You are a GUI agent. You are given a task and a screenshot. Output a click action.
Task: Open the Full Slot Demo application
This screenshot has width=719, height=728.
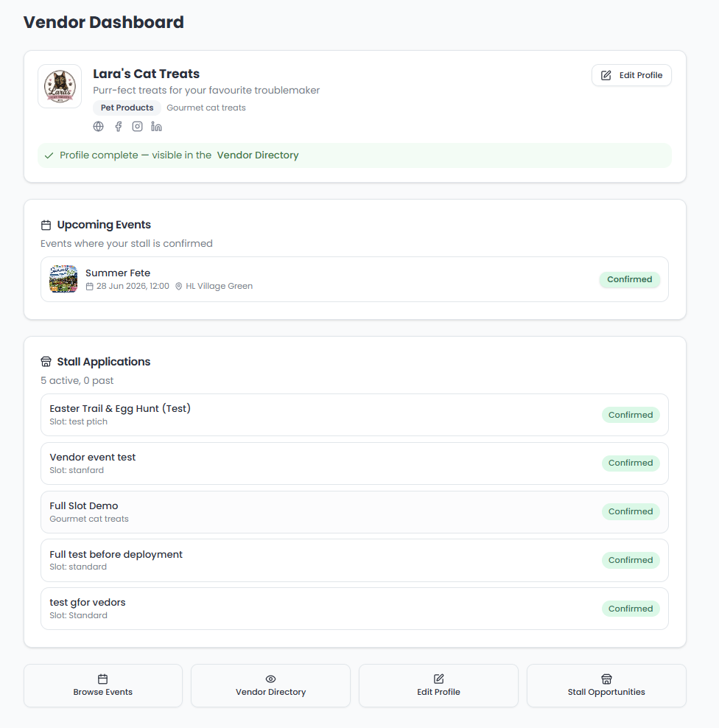point(354,512)
